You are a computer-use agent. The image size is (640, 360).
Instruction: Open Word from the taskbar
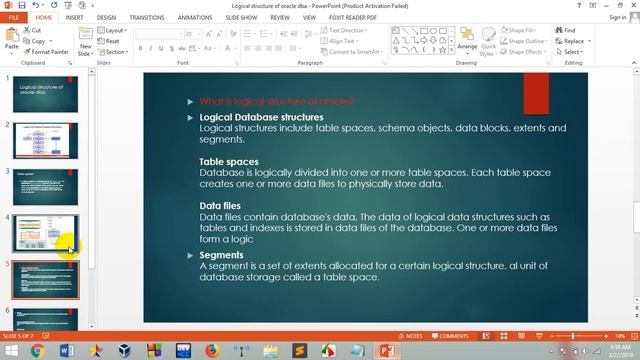coord(67,351)
